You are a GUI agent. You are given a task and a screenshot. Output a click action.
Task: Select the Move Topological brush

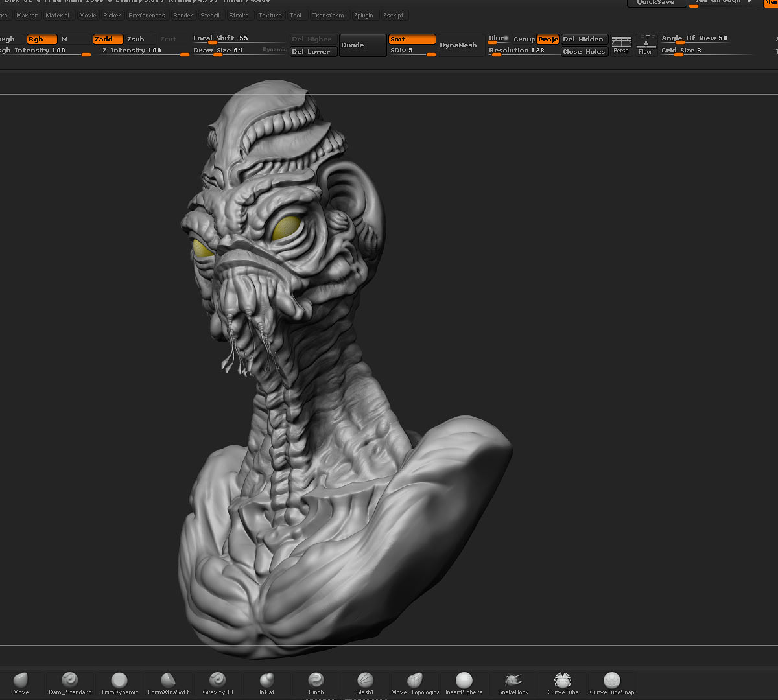[415, 683]
